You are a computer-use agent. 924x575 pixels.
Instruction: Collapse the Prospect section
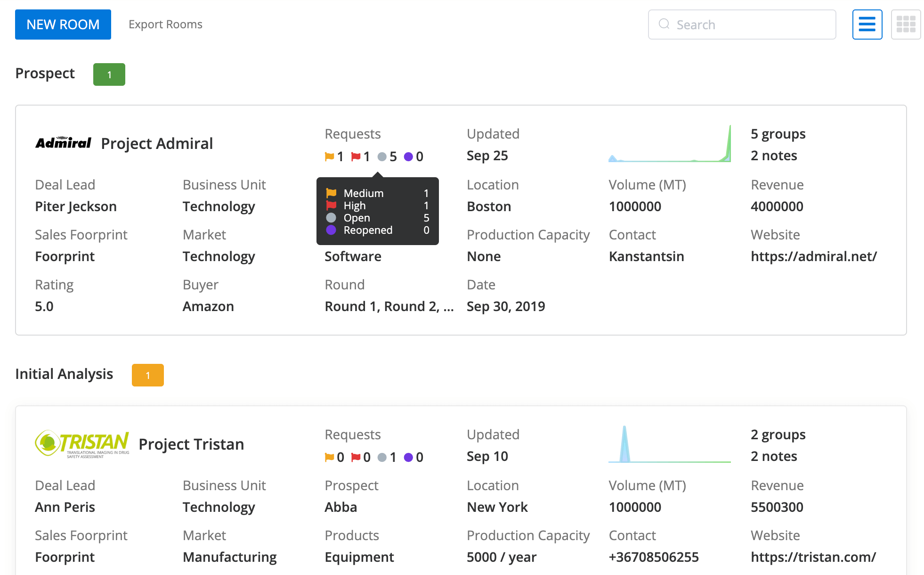coord(45,73)
